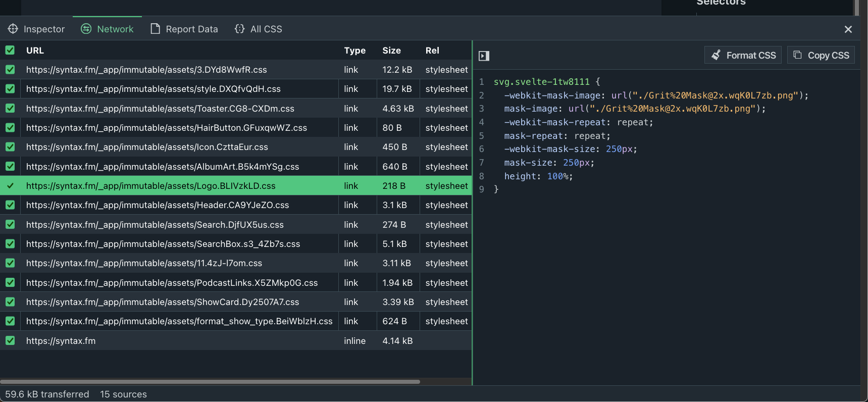Click the Format CSS brush icon
Viewport: 868px width, 402px height.
[716, 55]
